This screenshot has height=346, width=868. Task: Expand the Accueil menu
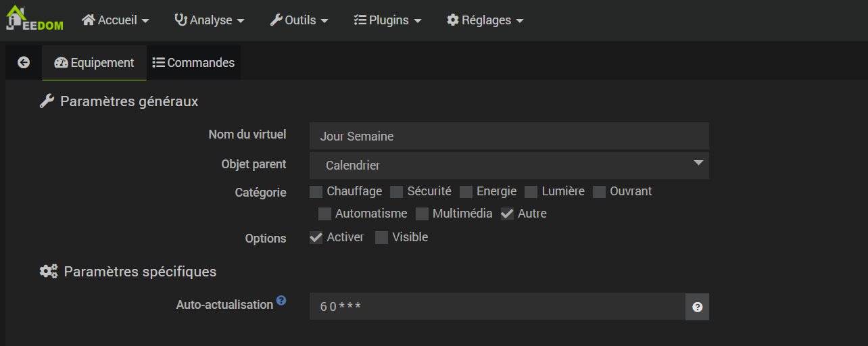click(115, 20)
